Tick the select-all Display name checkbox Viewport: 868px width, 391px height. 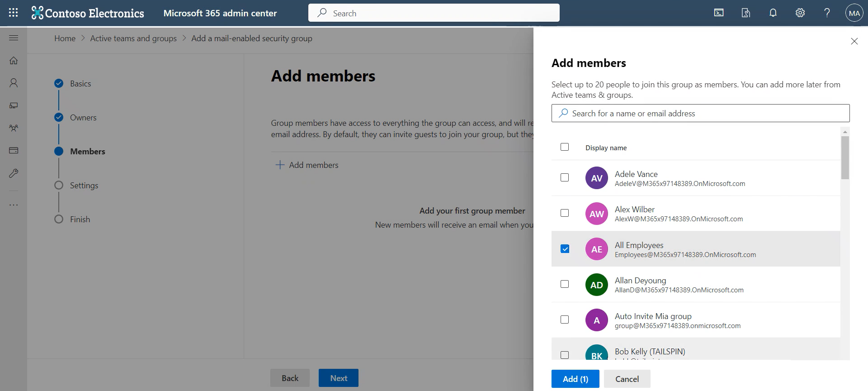tap(565, 147)
